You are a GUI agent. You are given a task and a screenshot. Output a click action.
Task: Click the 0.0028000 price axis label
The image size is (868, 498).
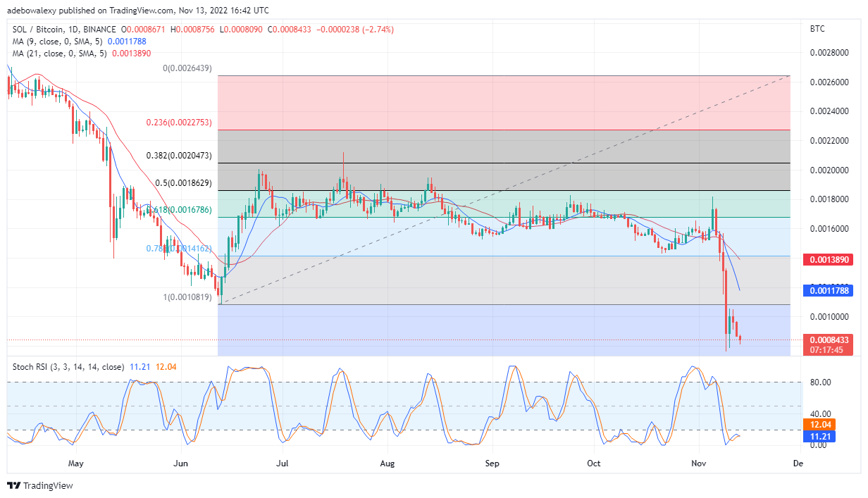(829, 53)
